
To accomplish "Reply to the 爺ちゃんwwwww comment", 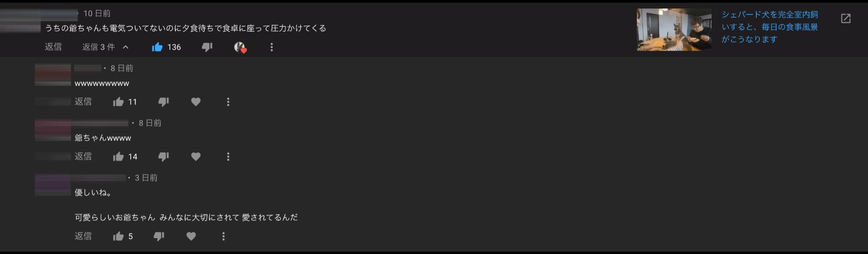I will 83,157.
